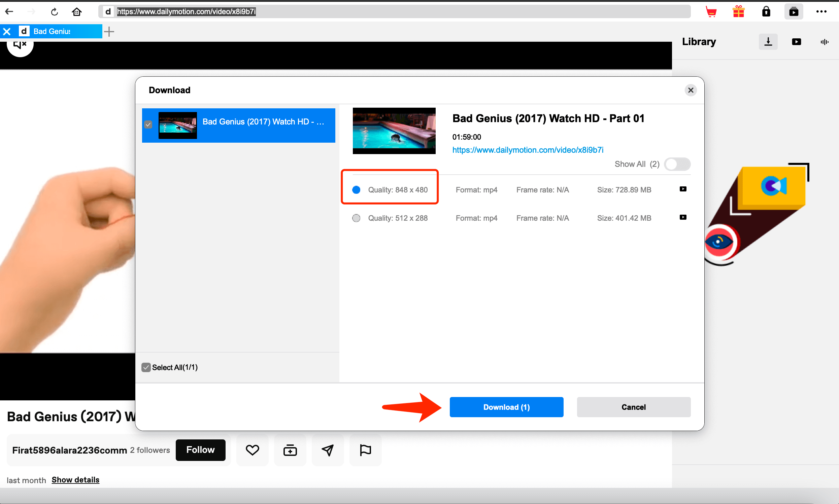Click the flag report icon
This screenshot has height=504, width=839.
pyautogui.click(x=365, y=450)
